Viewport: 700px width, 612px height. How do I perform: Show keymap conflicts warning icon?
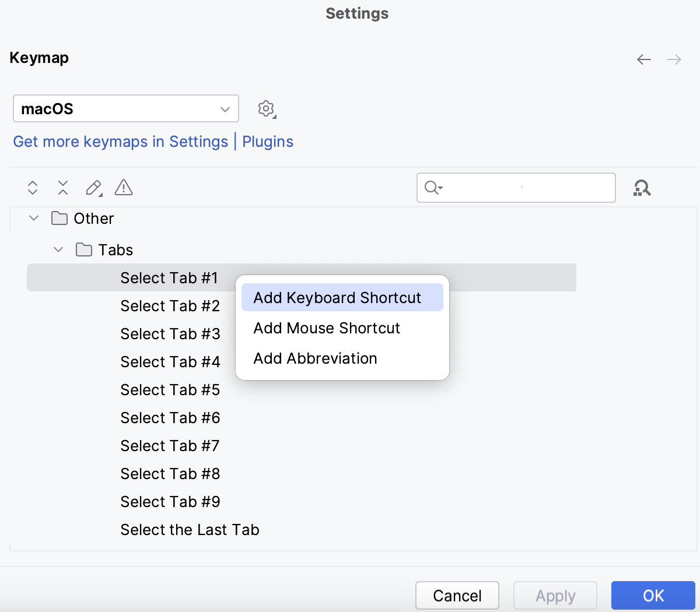pos(123,188)
